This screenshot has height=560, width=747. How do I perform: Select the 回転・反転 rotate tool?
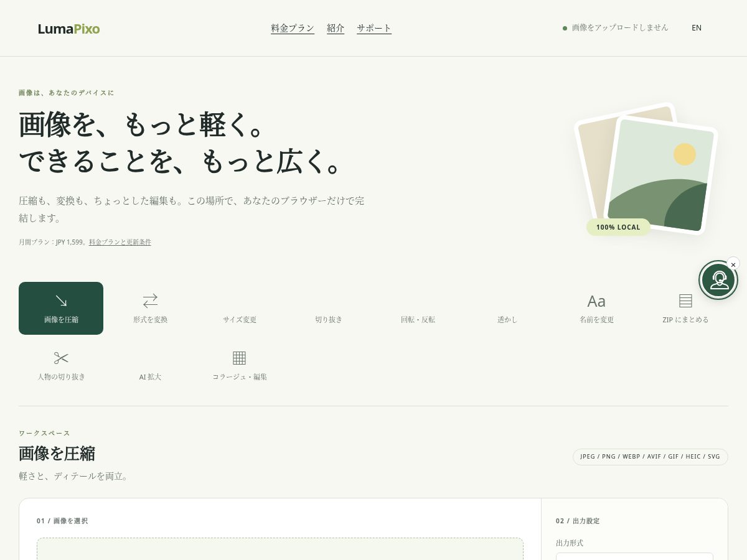pyautogui.click(x=418, y=308)
